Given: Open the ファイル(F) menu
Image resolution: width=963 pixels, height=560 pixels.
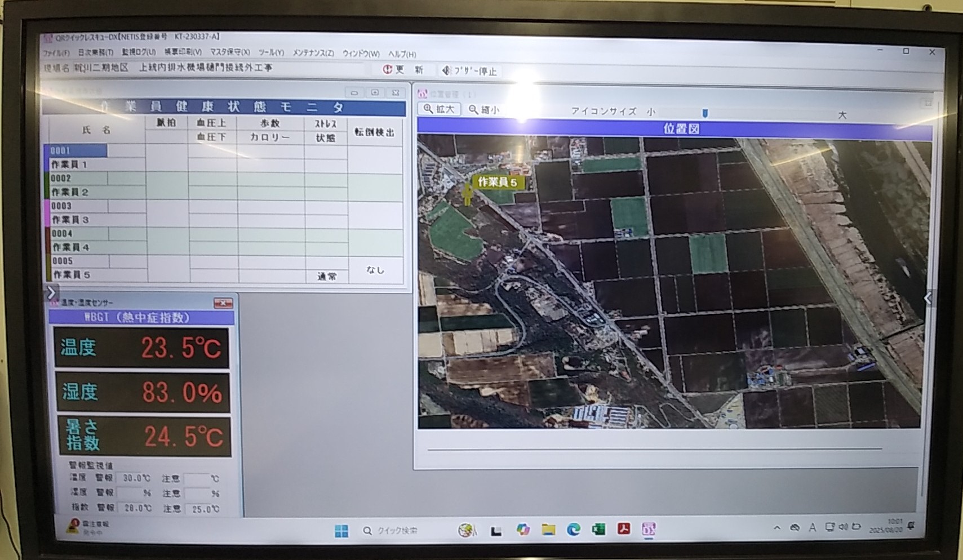Looking at the screenshot, I should pos(56,53).
